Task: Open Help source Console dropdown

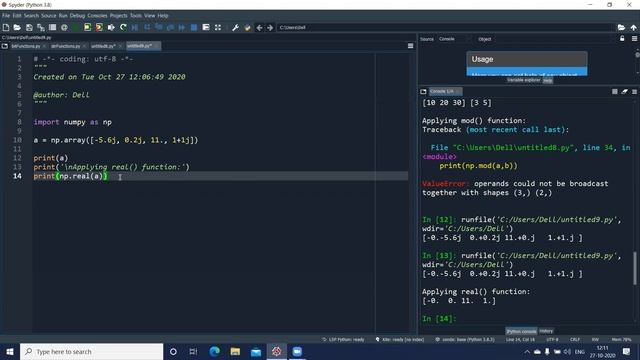Action: point(454,39)
